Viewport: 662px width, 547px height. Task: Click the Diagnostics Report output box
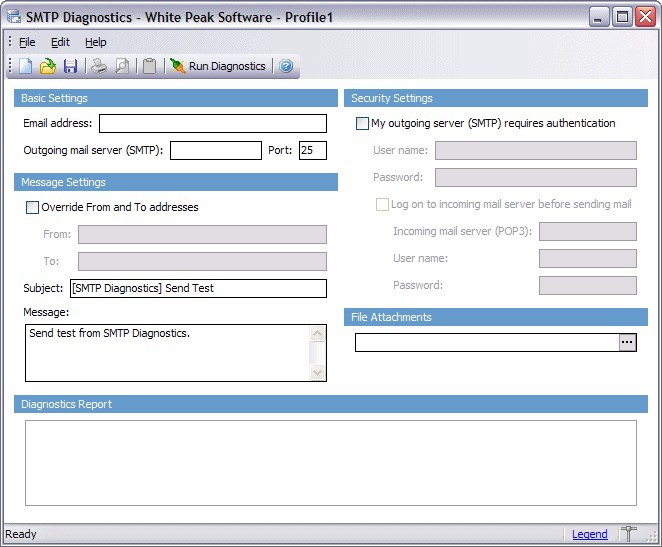(331, 463)
